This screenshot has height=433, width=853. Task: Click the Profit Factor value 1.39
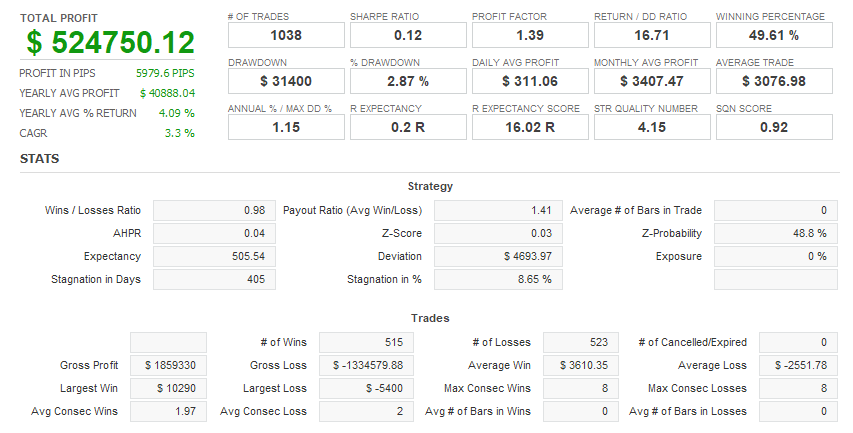pyautogui.click(x=530, y=36)
